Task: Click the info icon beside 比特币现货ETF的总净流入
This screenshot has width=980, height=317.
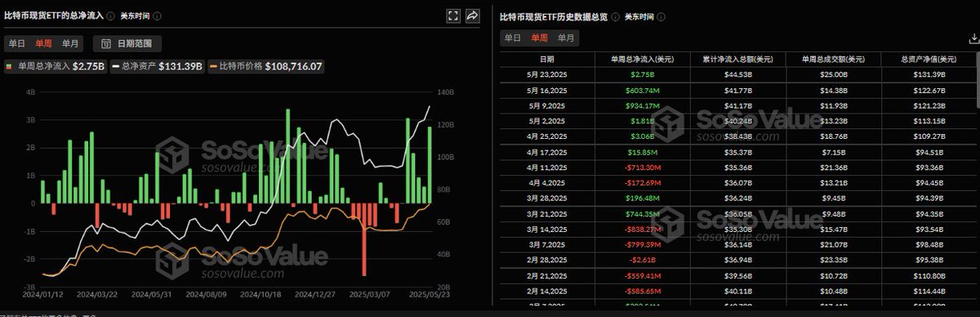Action: point(112,16)
